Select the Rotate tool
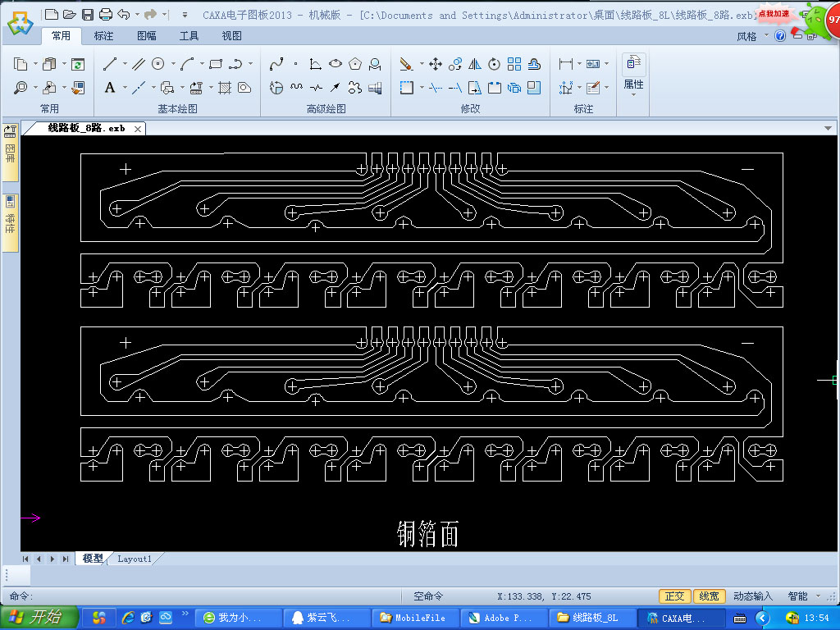The image size is (840, 630). pyautogui.click(x=495, y=64)
